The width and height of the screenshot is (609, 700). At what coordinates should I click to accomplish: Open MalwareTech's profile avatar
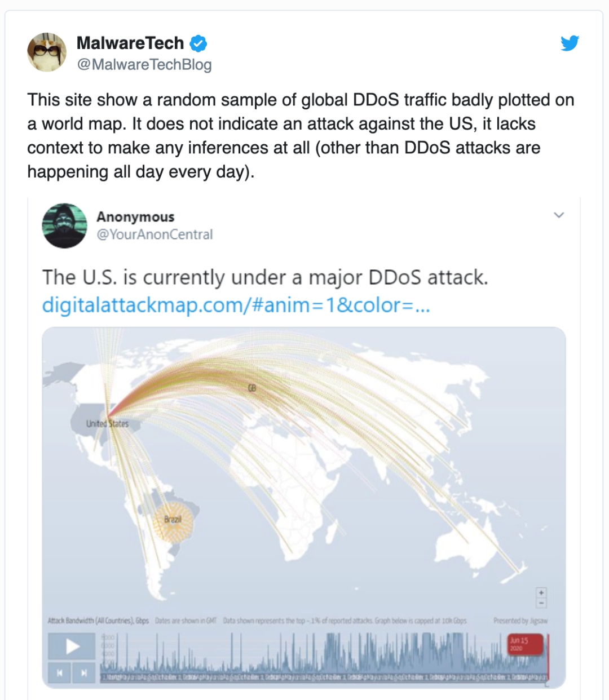[x=47, y=52]
